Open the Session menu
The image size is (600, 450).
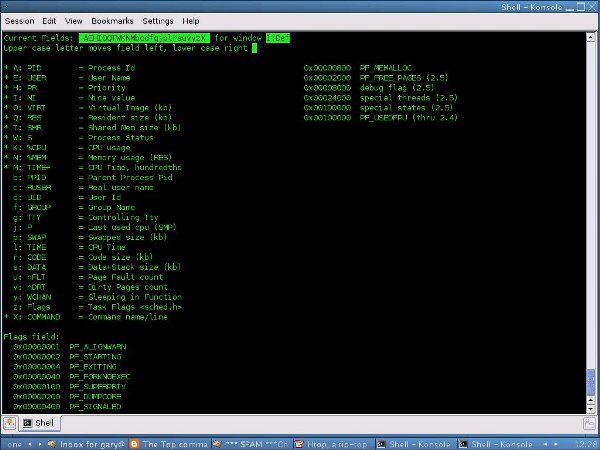pos(20,21)
